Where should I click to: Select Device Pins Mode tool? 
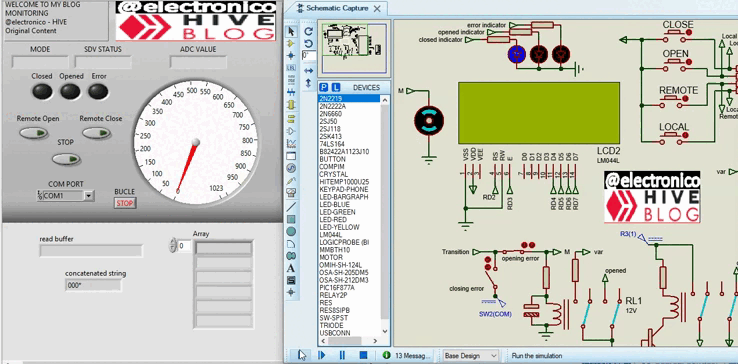291,130
